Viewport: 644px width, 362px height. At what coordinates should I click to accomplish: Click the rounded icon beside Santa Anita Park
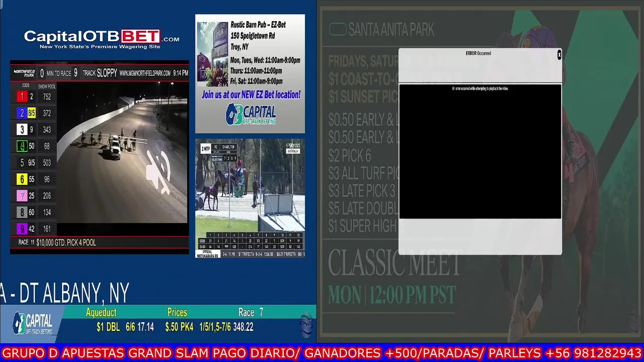(x=338, y=30)
